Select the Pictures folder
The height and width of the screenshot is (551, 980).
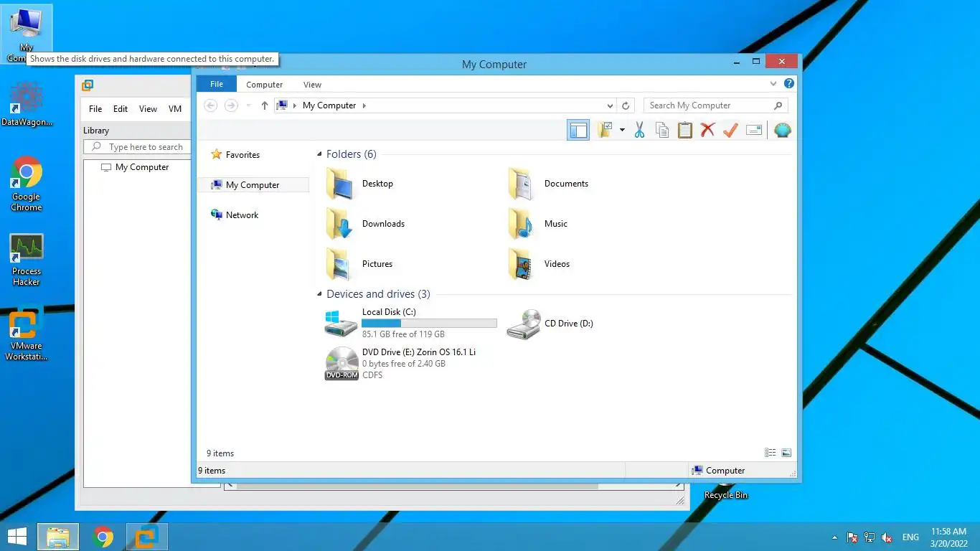click(359, 264)
